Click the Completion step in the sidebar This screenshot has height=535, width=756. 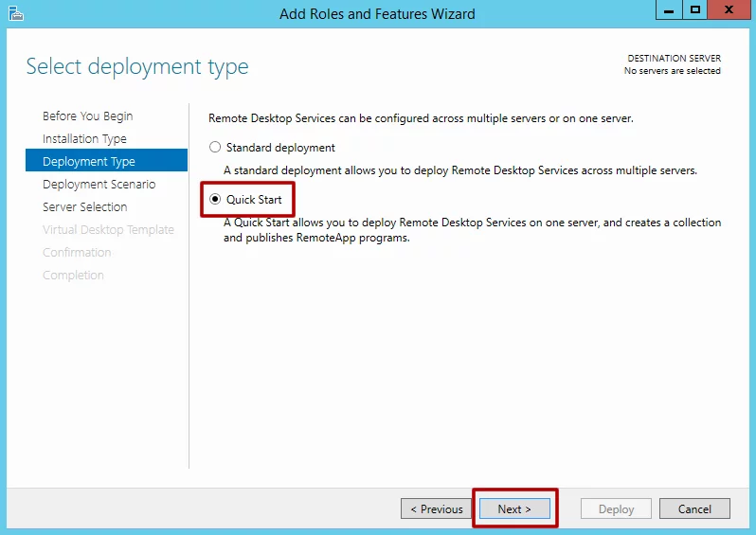point(73,276)
